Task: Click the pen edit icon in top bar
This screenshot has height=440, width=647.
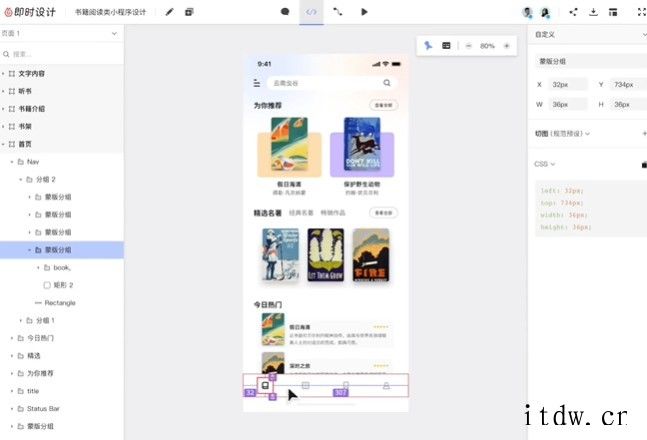Action: tap(169, 12)
